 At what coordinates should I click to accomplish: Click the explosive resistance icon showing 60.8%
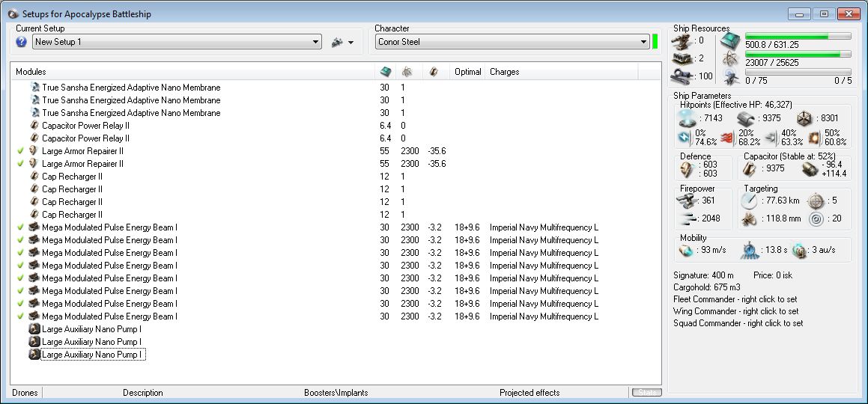815,138
